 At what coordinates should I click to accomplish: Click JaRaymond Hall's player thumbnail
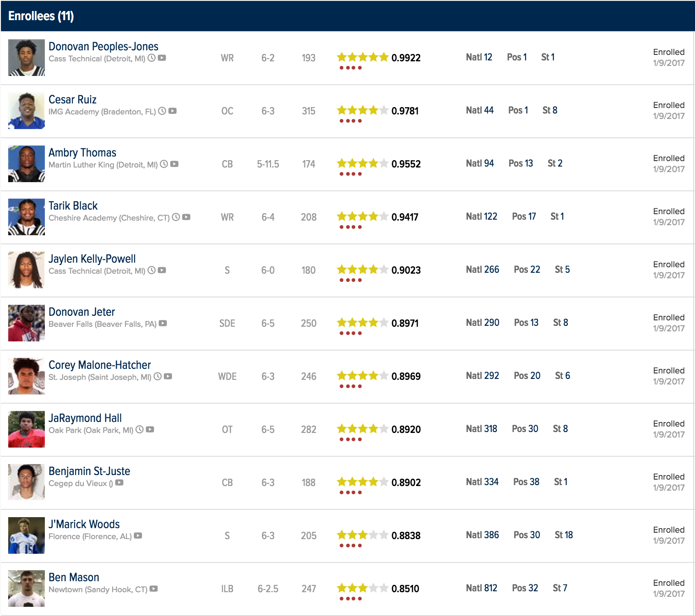pos(27,429)
